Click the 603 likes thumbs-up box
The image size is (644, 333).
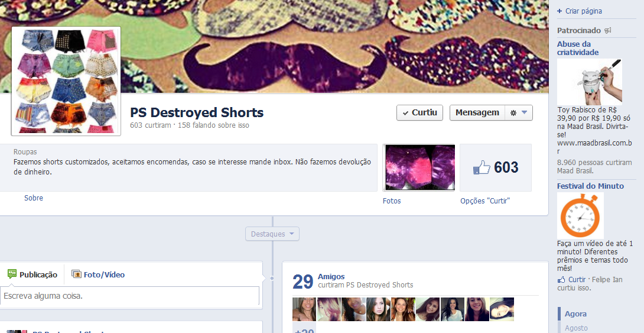click(x=496, y=167)
